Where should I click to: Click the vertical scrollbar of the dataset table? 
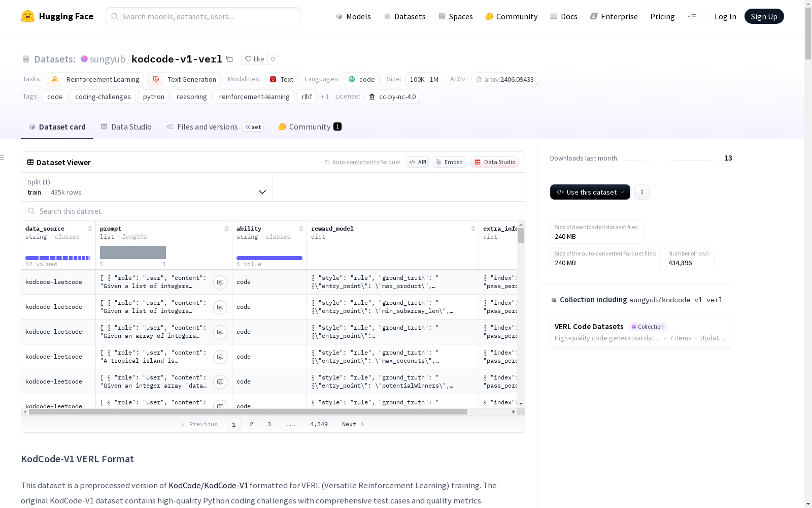[x=521, y=236]
